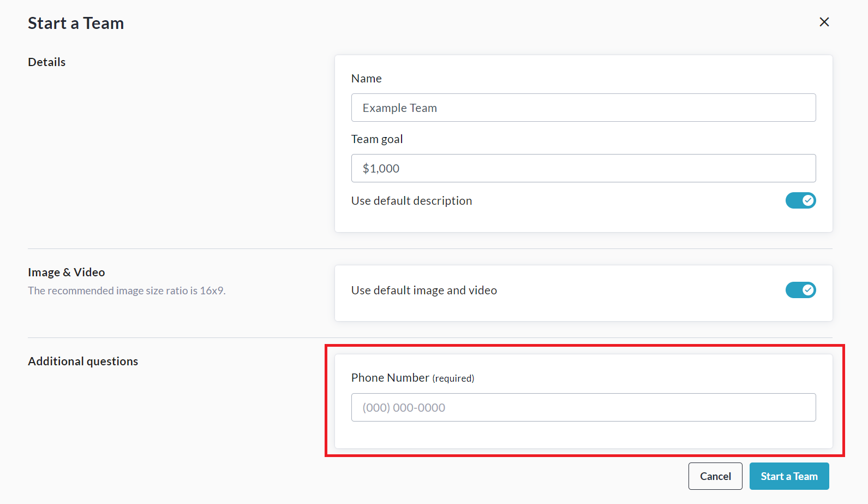Click the Phone Number label text
This screenshot has width=868, height=504.
point(390,378)
